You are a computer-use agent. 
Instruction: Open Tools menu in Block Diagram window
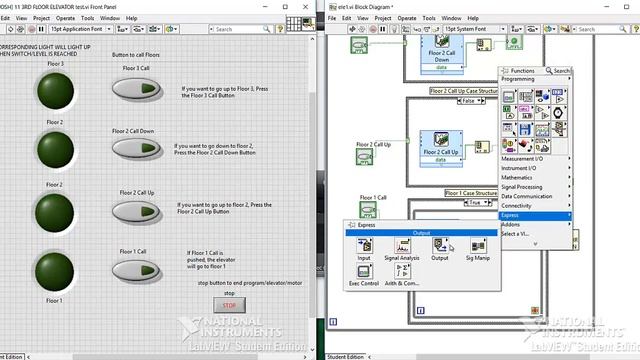[429, 18]
